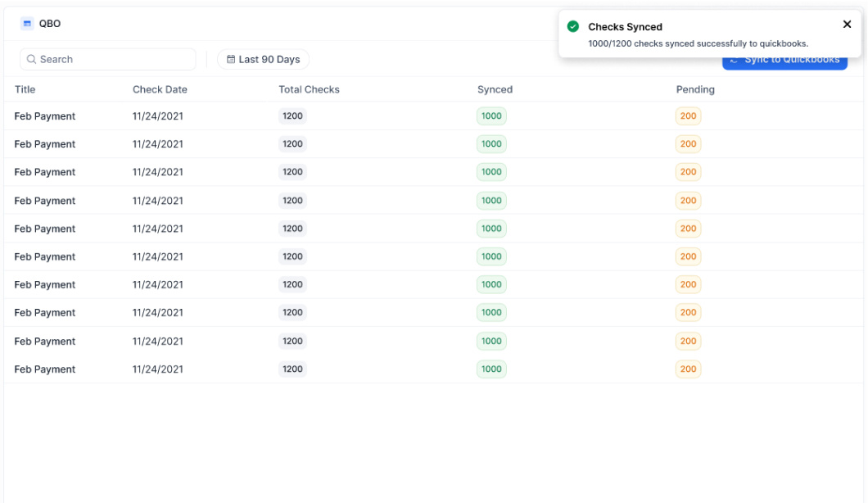
Task: Click the magnifying glass icon in search bar
Action: point(31,59)
